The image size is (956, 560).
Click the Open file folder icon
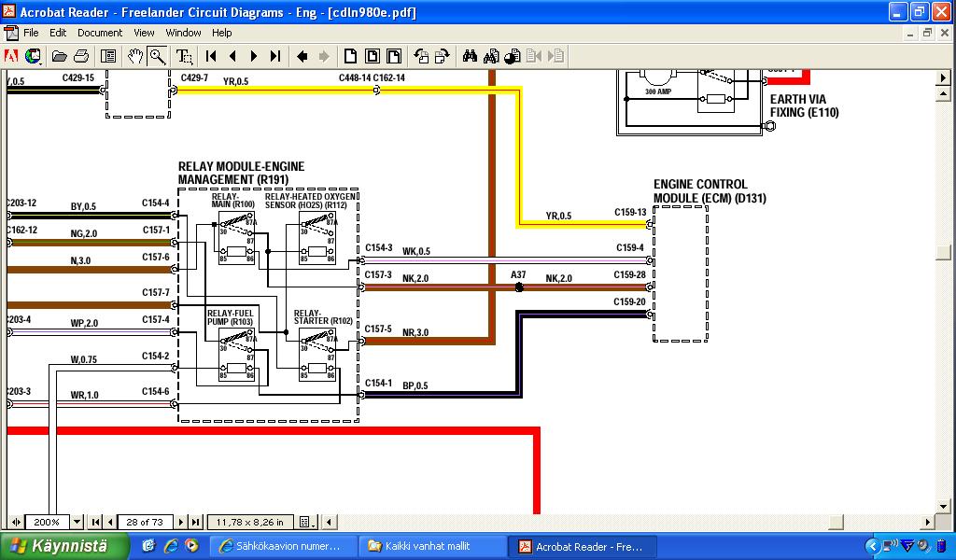point(60,56)
